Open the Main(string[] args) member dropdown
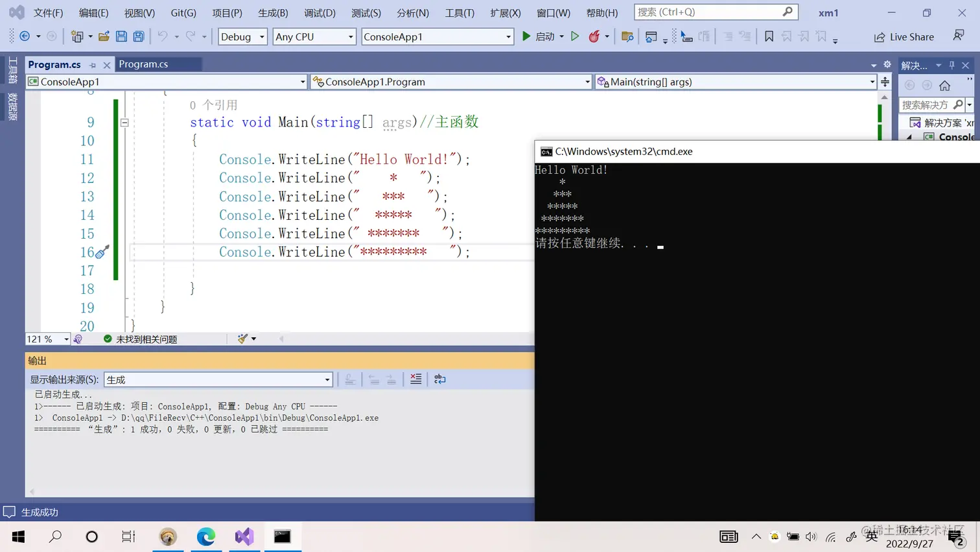The width and height of the screenshot is (980, 552). (x=736, y=82)
